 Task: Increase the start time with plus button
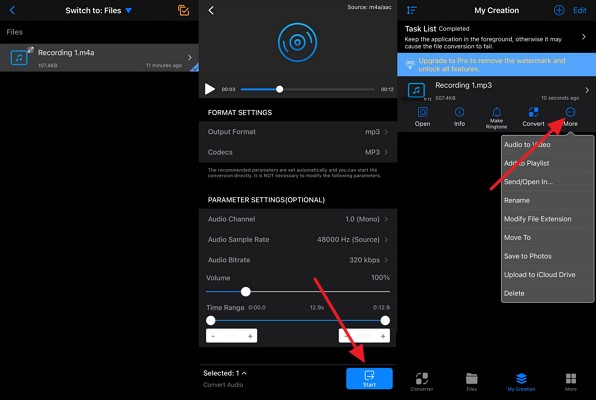click(x=250, y=336)
